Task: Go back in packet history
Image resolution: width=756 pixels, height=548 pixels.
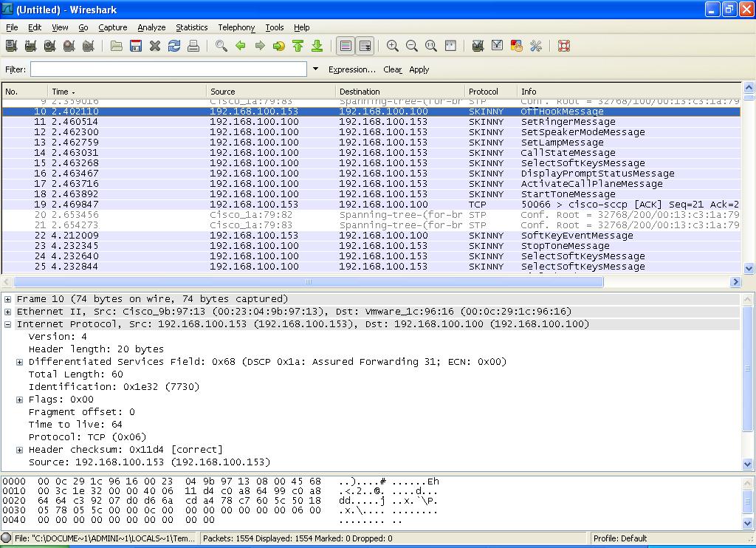Action: click(x=241, y=46)
